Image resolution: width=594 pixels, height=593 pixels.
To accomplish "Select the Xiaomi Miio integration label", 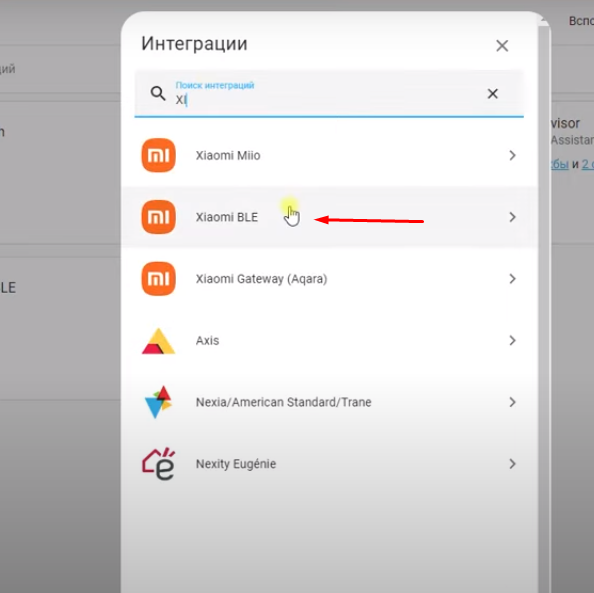I will point(228,155).
